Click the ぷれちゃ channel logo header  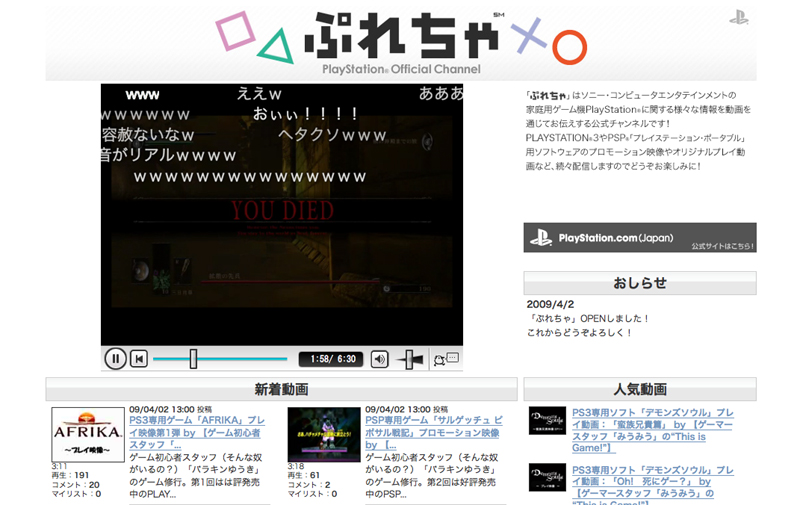click(x=401, y=43)
